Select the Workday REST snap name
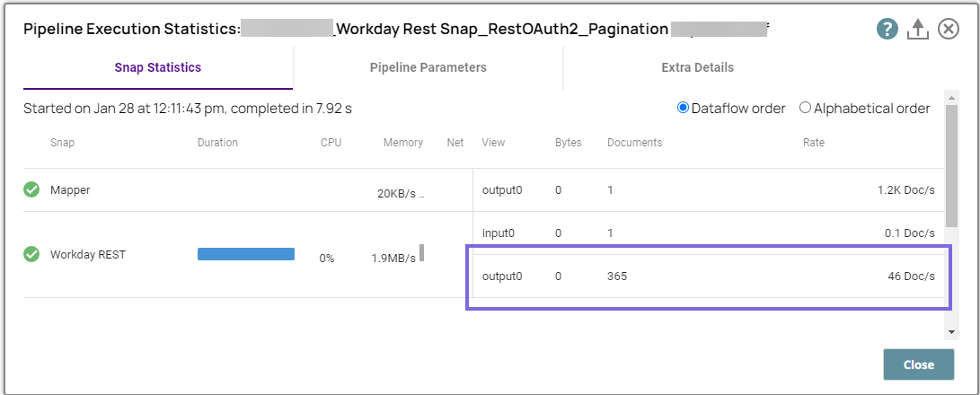 (x=87, y=254)
